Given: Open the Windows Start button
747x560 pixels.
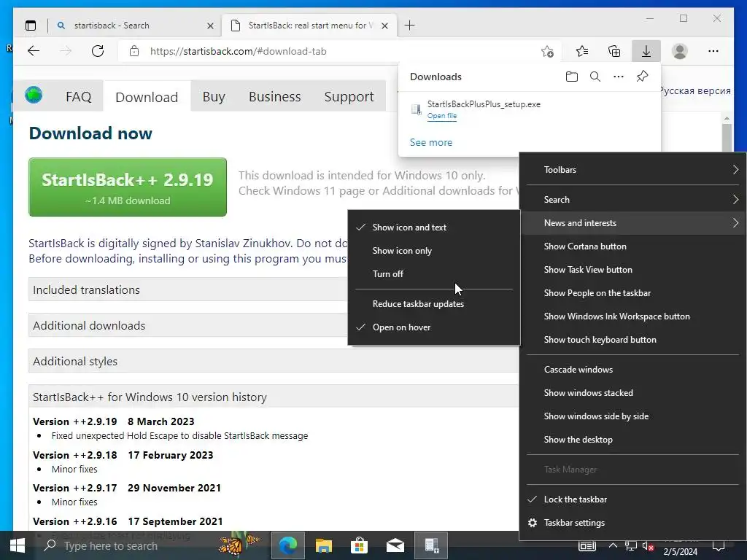Looking at the screenshot, I should pyautogui.click(x=18, y=545).
